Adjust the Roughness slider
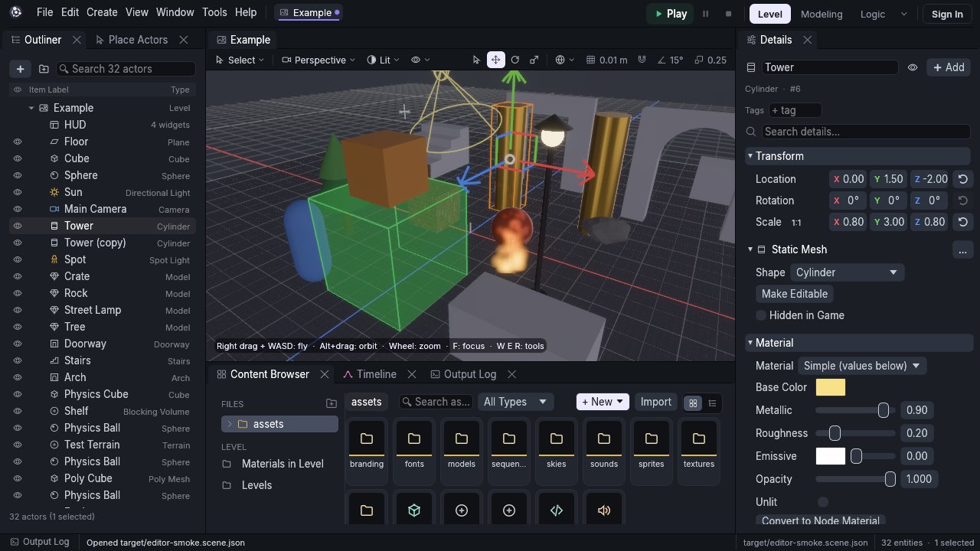The height and width of the screenshot is (551, 980). 855,433
